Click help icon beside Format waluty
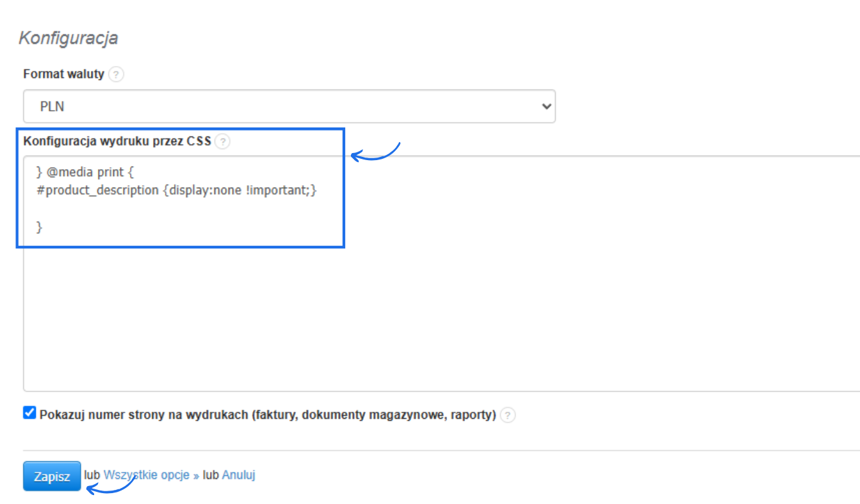The image size is (860, 504). (x=116, y=74)
